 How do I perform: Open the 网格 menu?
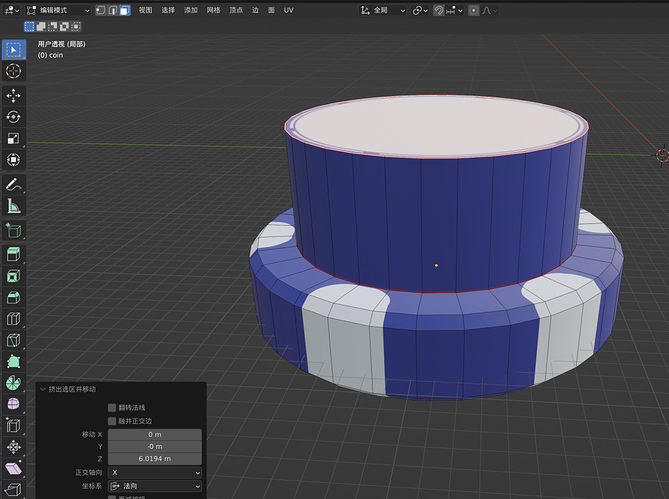[x=214, y=10]
